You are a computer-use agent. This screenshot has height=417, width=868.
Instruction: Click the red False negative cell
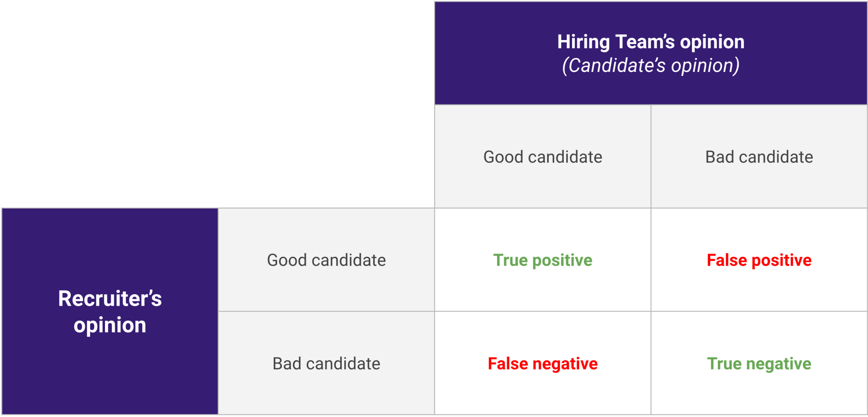[542, 363]
